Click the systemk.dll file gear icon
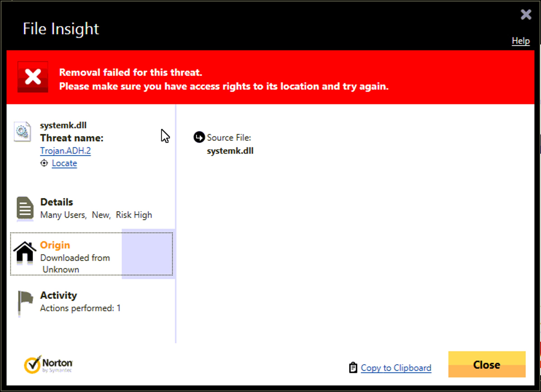Viewport: 541px width, 392px height. coord(22,132)
